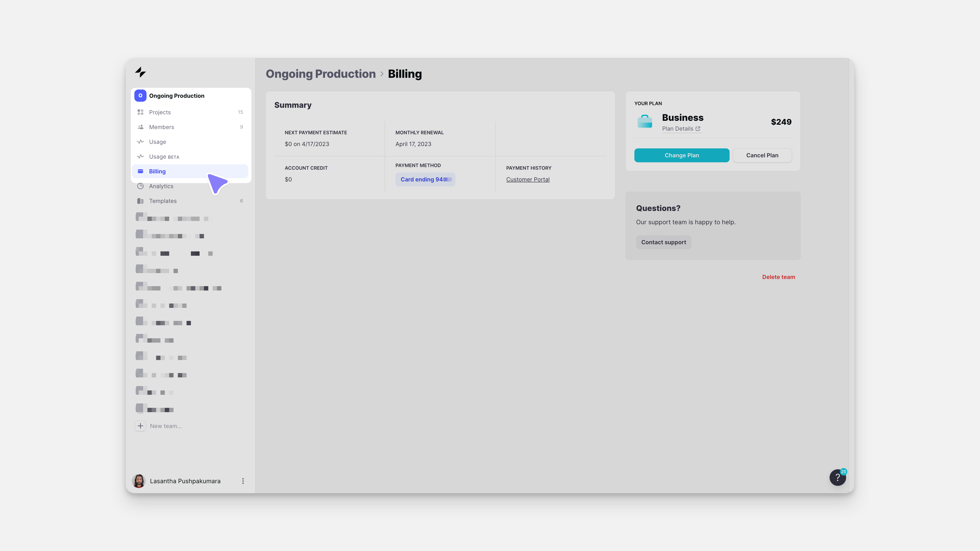Select Billing in the sidebar
The height and width of the screenshot is (551, 980).
point(157,171)
